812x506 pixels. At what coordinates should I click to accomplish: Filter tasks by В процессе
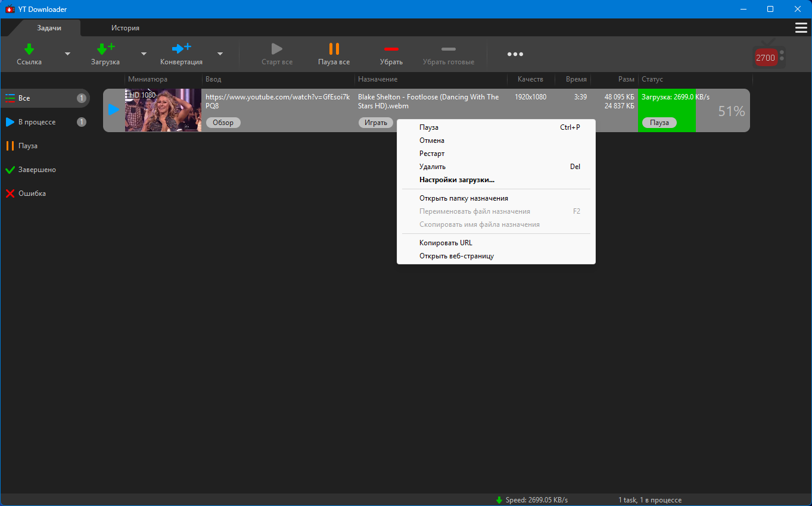pyautogui.click(x=37, y=122)
